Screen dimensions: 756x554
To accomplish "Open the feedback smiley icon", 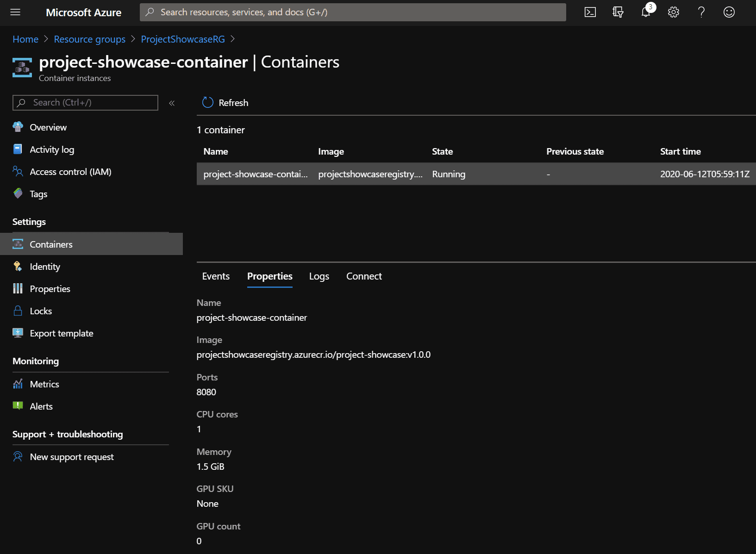I will point(729,12).
